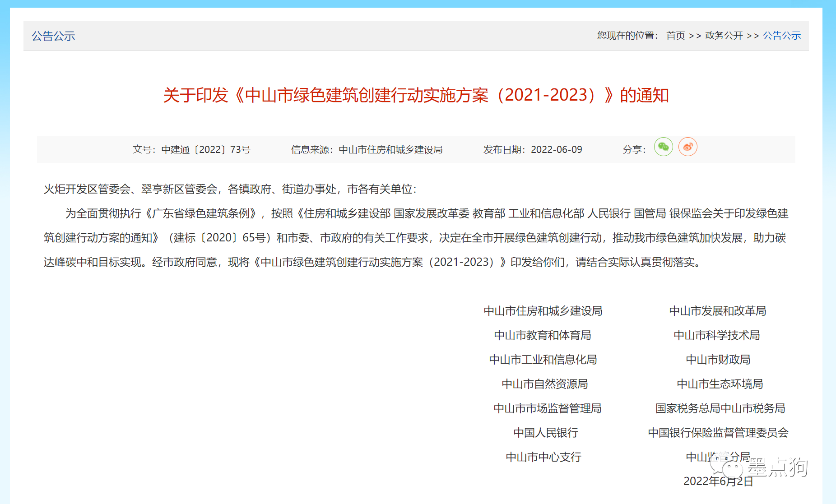Click the red notice title heading
Viewport: 836px width, 504px height.
click(x=416, y=95)
